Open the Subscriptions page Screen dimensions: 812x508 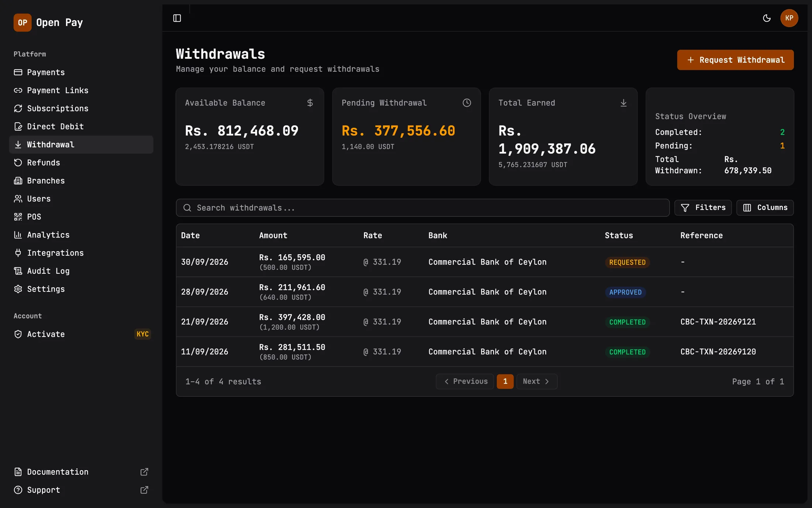coord(81,109)
